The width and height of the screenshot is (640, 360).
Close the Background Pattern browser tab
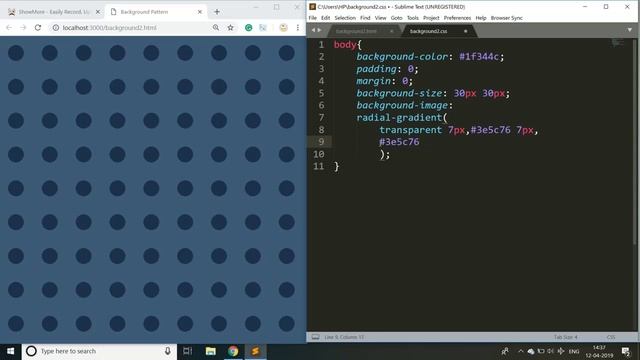200,12
